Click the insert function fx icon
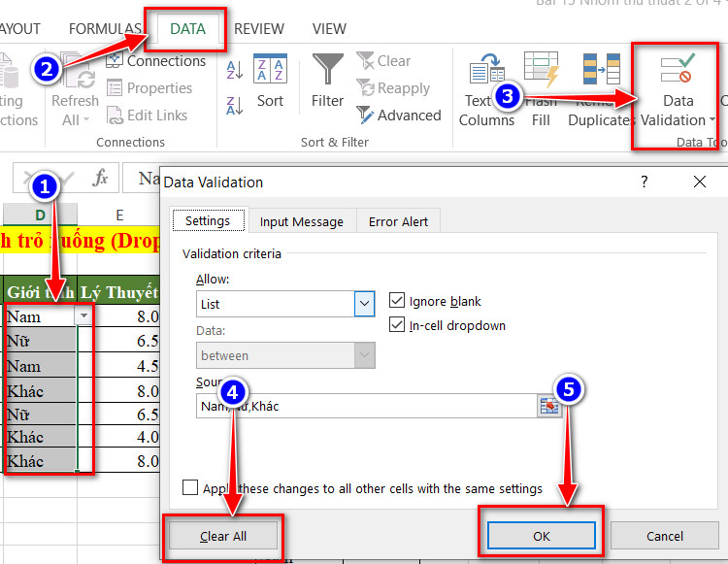Screen dimensions: 728x564 pyautogui.click(x=100, y=178)
